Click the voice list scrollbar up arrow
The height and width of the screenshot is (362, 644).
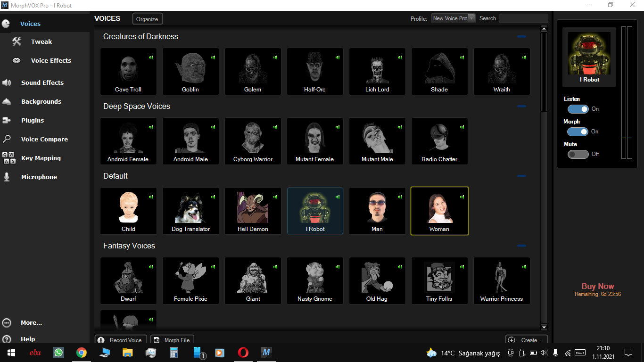pos(544,29)
